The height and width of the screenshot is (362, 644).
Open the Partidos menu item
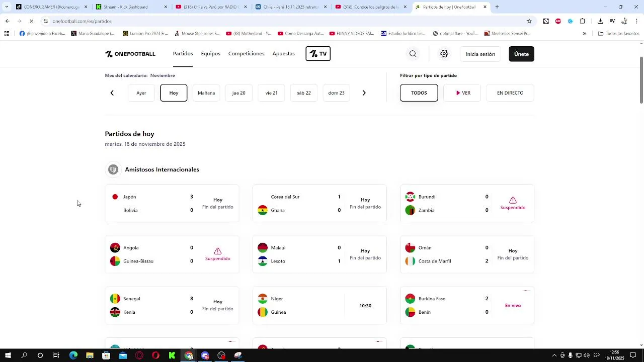pyautogui.click(x=183, y=54)
